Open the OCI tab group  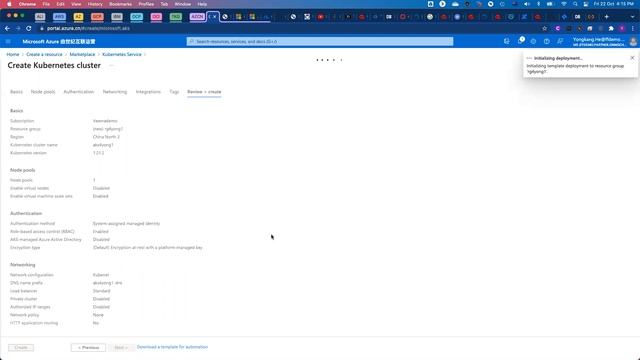click(x=156, y=17)
